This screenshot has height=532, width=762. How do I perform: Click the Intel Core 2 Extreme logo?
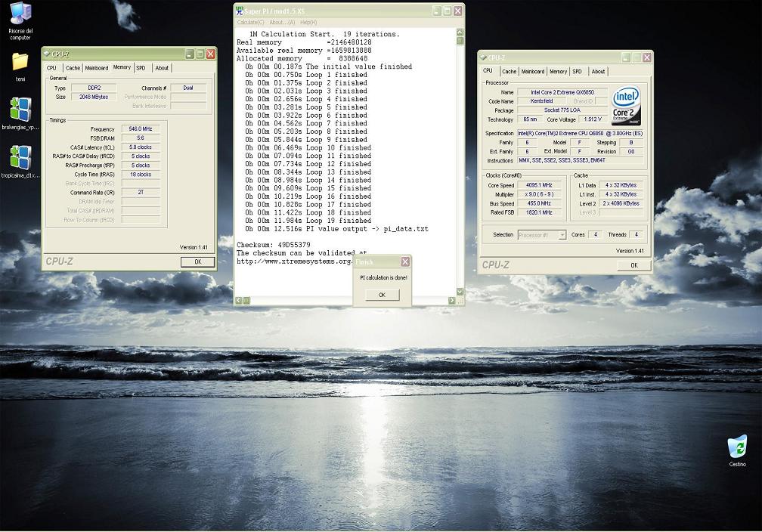tap(626, 106)
